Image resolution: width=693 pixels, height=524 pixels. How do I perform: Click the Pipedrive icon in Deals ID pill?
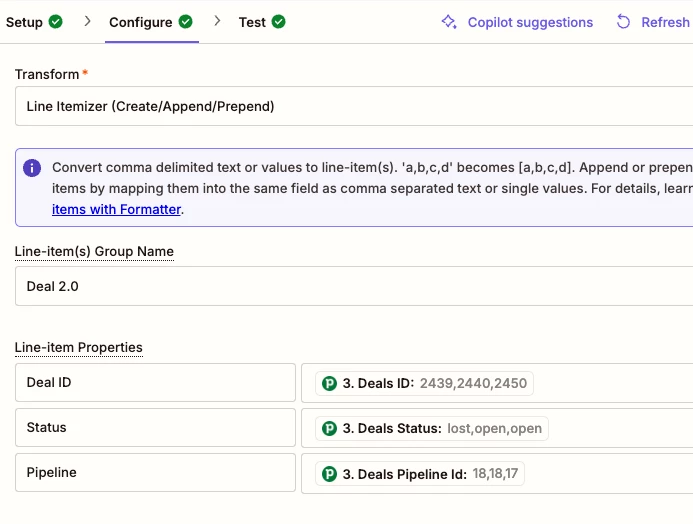pos(329,382)
